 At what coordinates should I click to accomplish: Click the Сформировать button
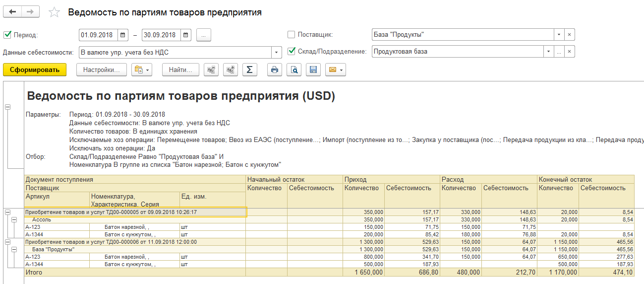34,70
